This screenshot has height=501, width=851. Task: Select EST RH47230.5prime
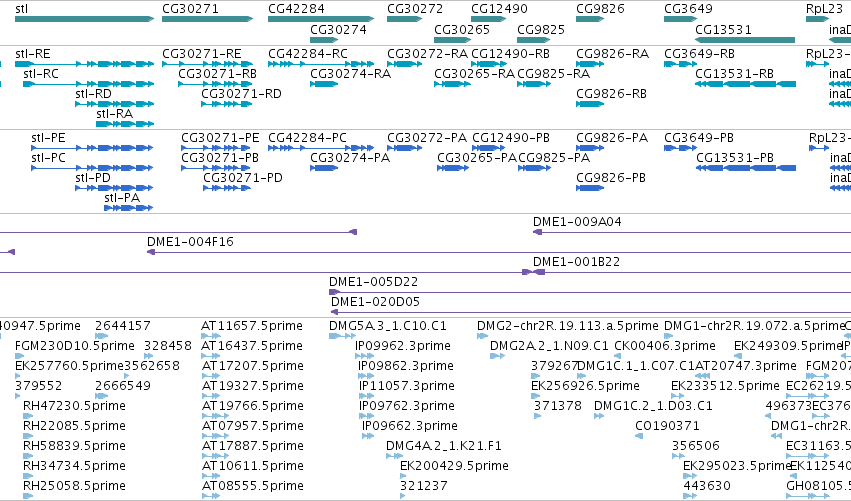point(74,406)
